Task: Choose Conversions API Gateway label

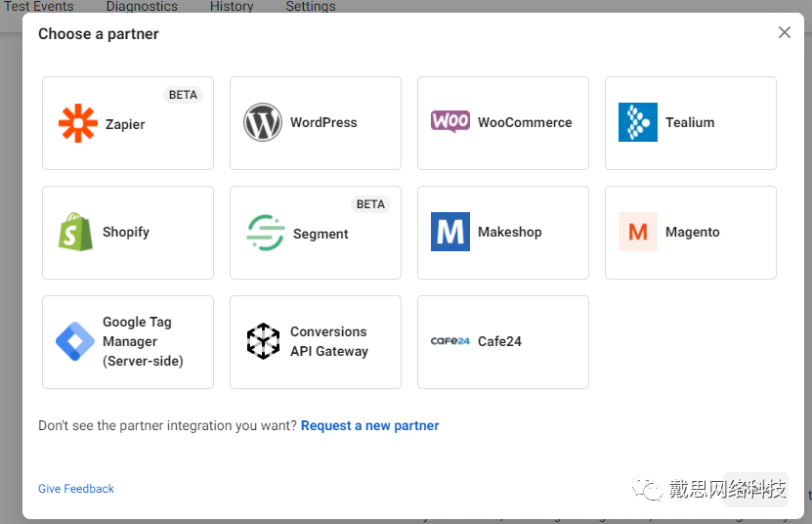Action: tap(329, 341)
